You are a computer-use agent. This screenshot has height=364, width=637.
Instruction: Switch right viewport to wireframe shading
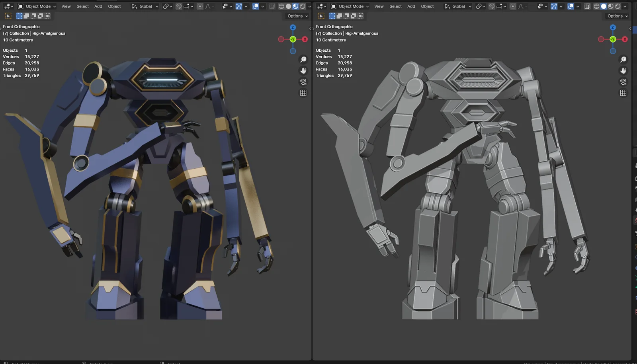click(596, 6)
